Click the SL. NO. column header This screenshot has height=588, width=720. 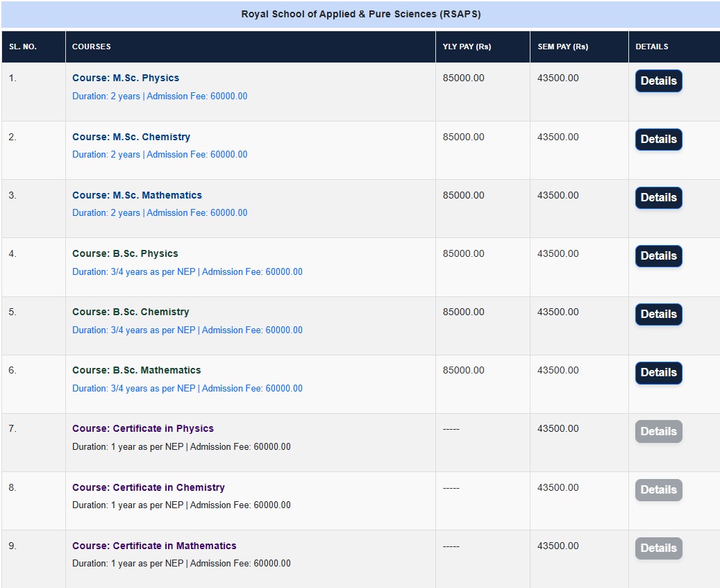click(x=23, y=47)
